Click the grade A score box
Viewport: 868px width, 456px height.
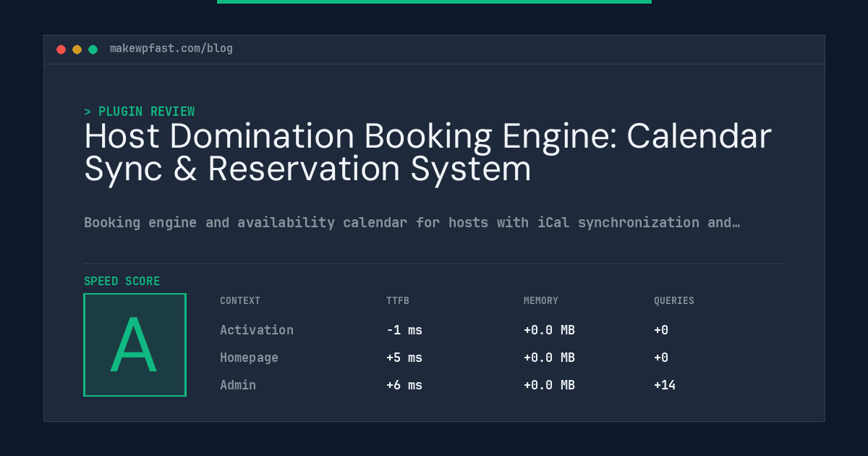(135, 345)
